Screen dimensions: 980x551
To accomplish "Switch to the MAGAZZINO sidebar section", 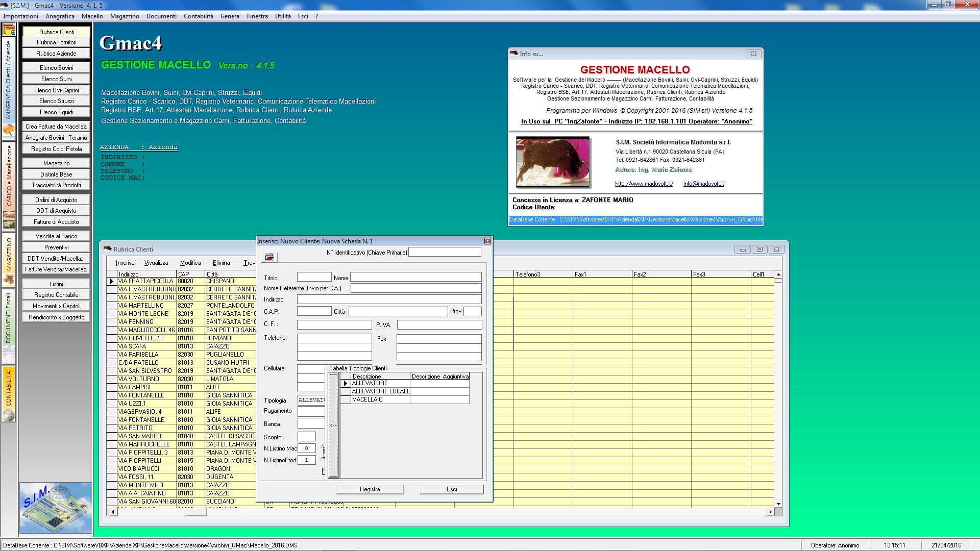I will point(9,254).
